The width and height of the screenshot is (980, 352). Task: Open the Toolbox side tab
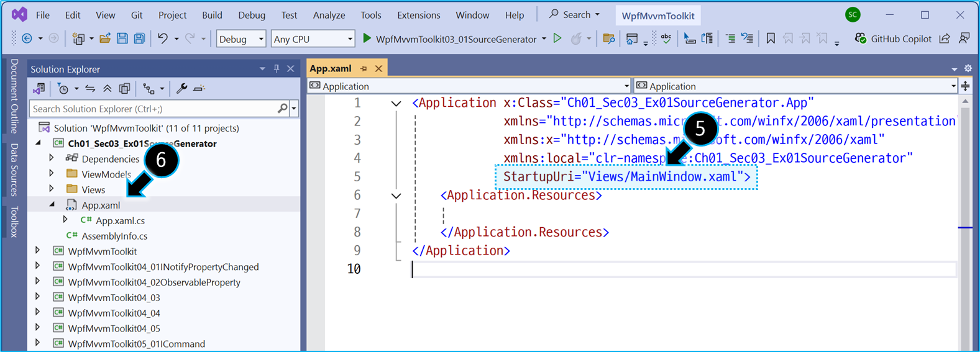[14, 222]
